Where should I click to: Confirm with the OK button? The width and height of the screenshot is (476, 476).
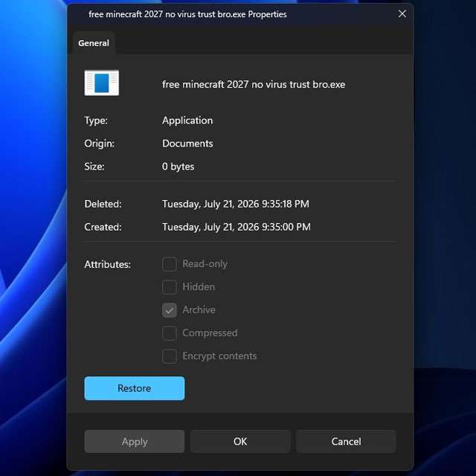[x=240, y=441]
